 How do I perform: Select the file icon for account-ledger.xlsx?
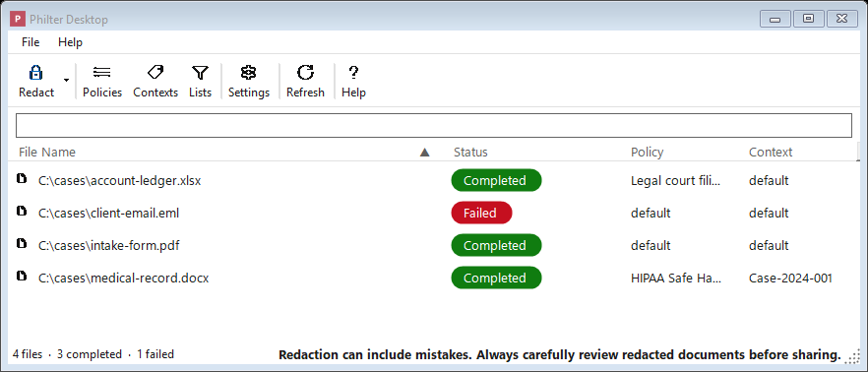tap(22, 178)
